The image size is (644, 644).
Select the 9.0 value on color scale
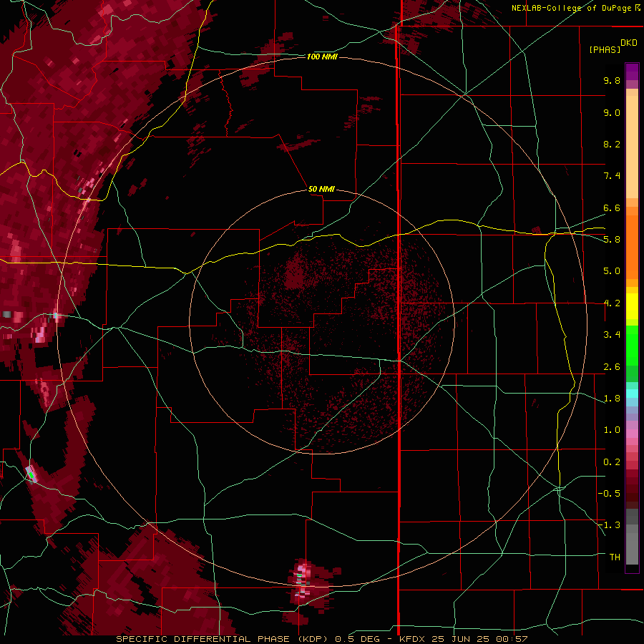tap(612, 112)
